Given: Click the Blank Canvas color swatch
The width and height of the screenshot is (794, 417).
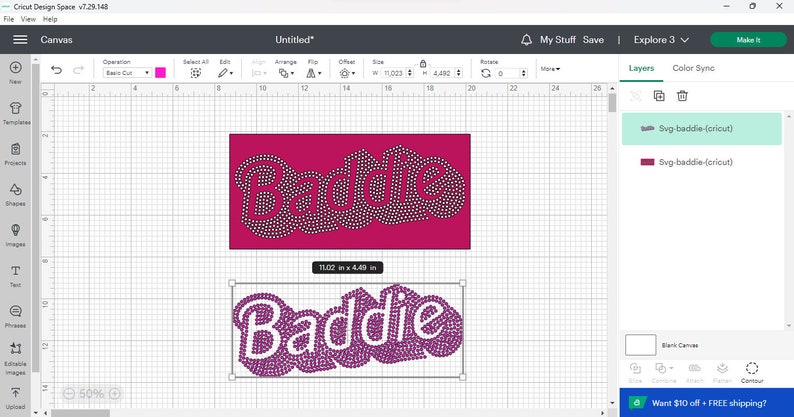Looking at the screenshot, I should [x=641, y=345].
